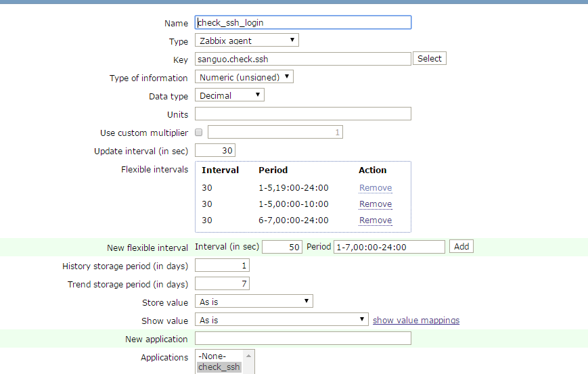
Task: Remove the 1-5,19:00-24:00 flexible interval
Action: 376,188
